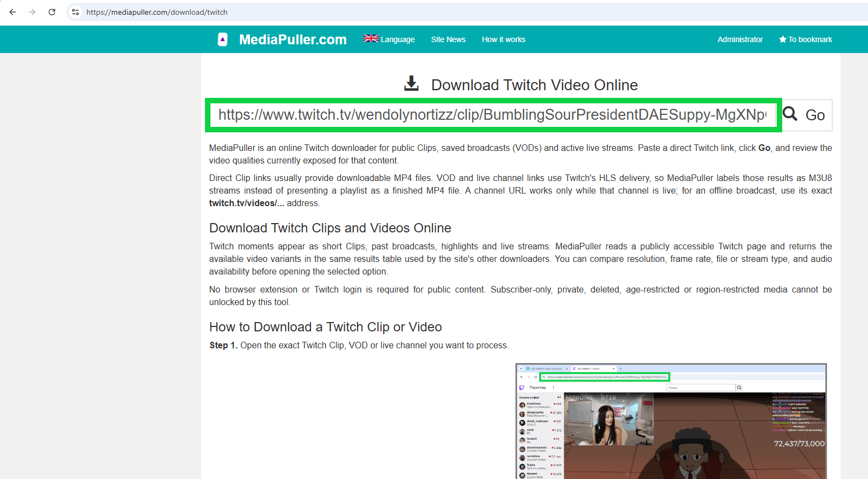Click the 'Step 1.' label text
This screenshot has width=868, height=479.
(x=224, y=346)
